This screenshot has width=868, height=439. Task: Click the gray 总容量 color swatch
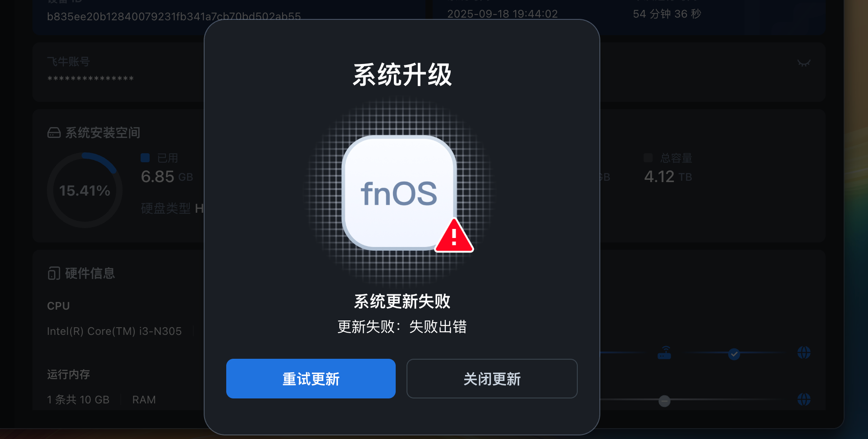(x=648, y=158)
